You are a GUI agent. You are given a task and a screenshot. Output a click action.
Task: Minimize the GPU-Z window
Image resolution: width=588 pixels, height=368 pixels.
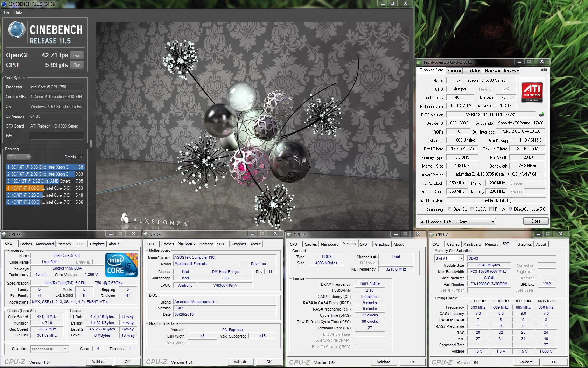pos(519,62)
